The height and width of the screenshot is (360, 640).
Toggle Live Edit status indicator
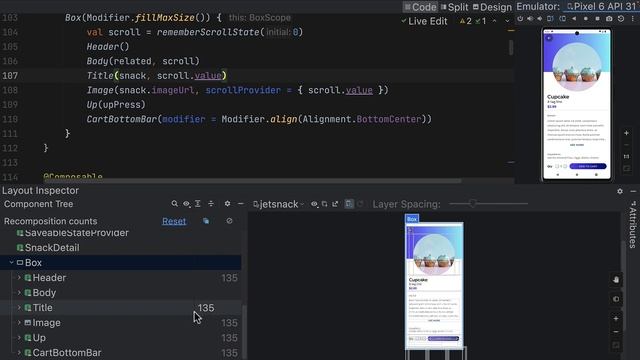coord(424,21)
